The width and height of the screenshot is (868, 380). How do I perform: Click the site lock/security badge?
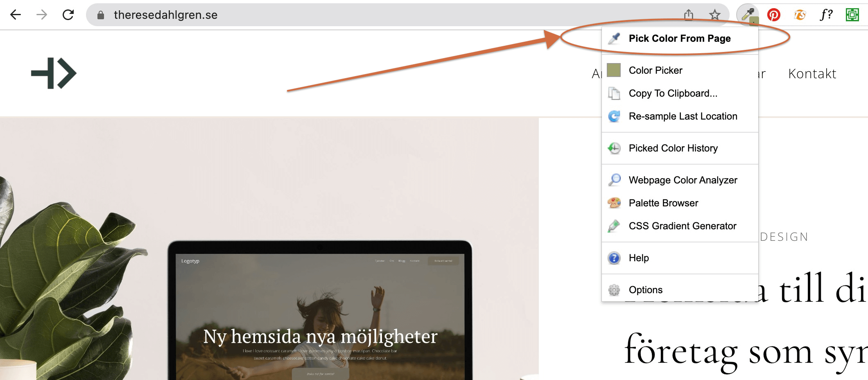point(99,16)
